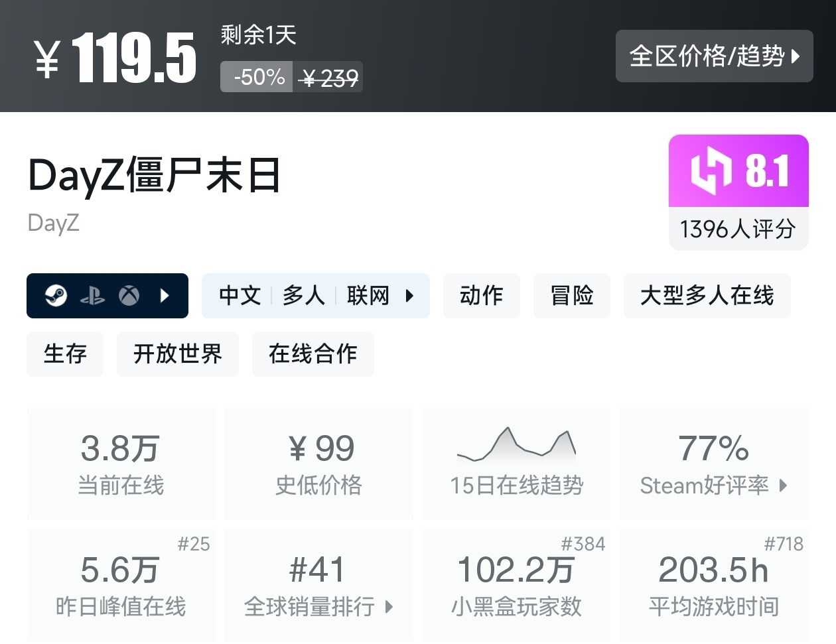Open 全区价格/趋势 price trends
This screenshot has width=836, height=644.
(x=714, y=57)
